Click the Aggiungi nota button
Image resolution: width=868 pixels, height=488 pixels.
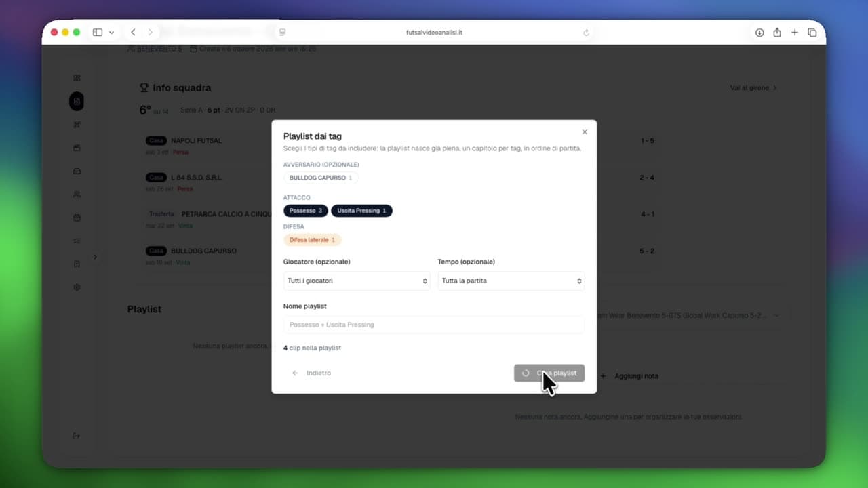click(x=629, y=376)
